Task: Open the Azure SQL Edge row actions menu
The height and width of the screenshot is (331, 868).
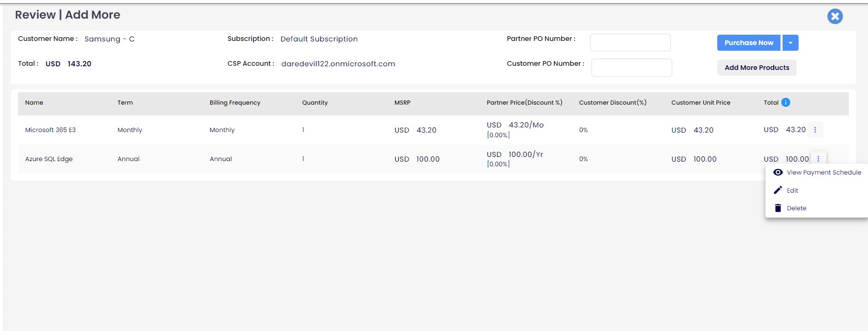Action: pyautogui.click(x=818, y=159)
